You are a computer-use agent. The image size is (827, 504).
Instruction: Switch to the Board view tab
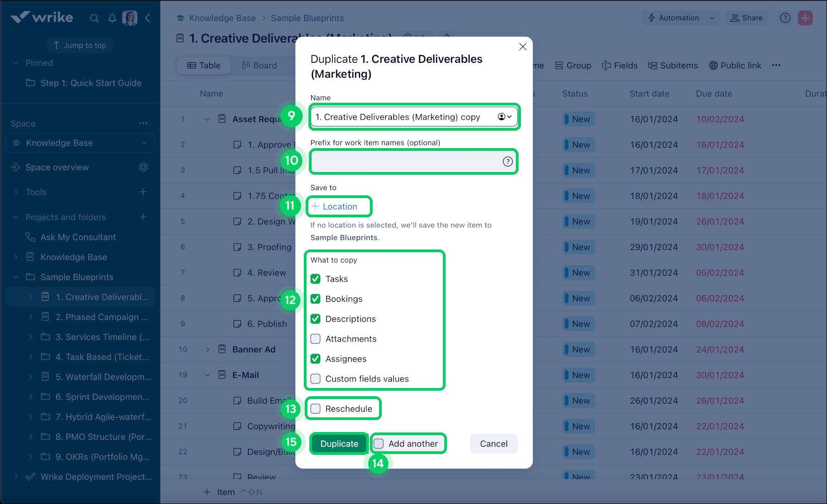(259, 66)
